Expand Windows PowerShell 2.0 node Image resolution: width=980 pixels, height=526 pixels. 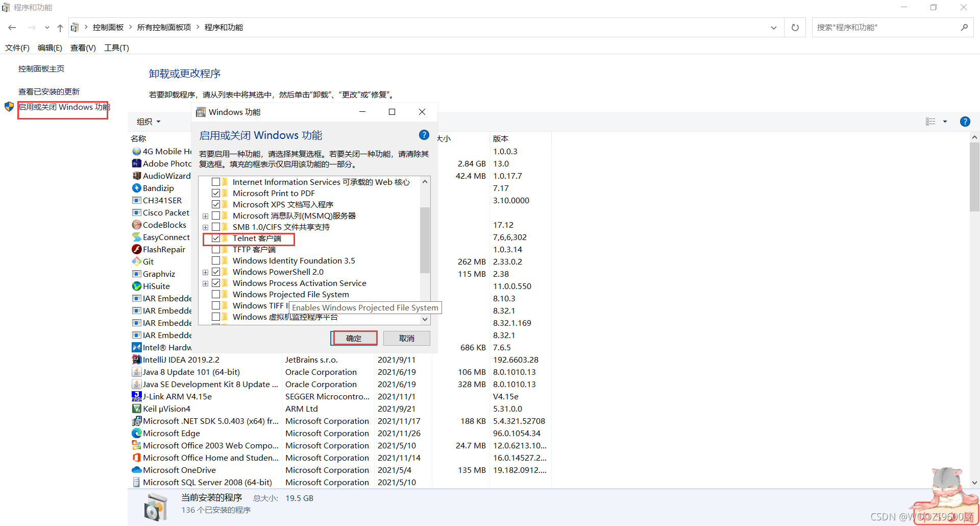coord(205,272)
